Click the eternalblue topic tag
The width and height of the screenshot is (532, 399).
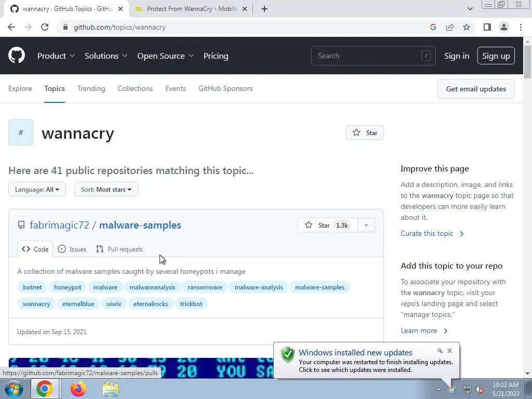point(78,303)
